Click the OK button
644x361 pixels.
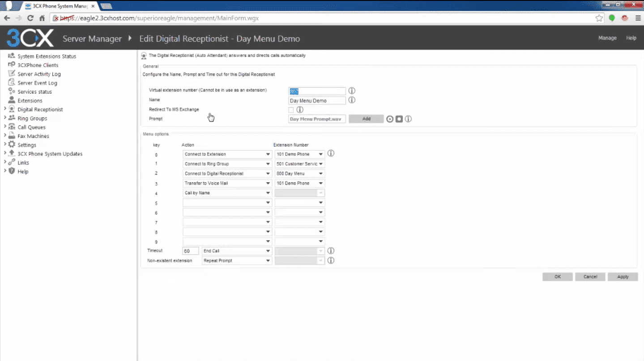pyautogui.click(x=558, y=277)
